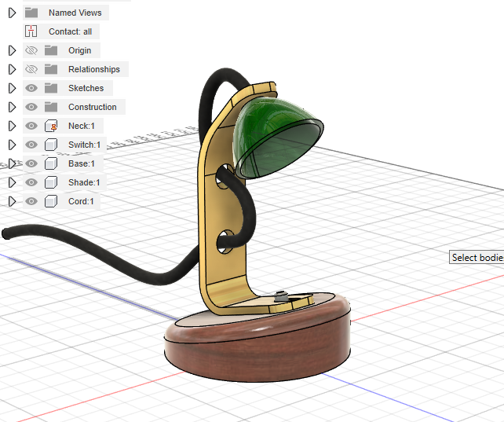Select the 'Sketches' browser row

click(x=68, y=88)
